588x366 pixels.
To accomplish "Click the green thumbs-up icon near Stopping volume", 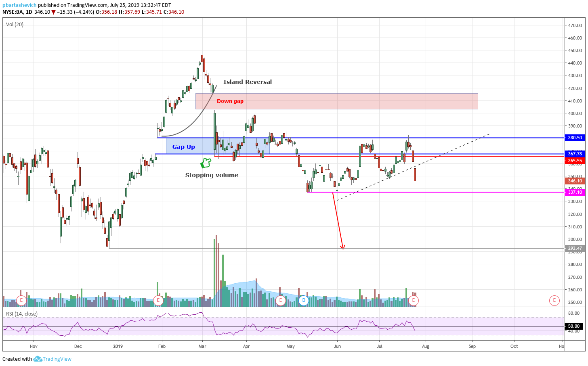I will [x=206, y=163].
